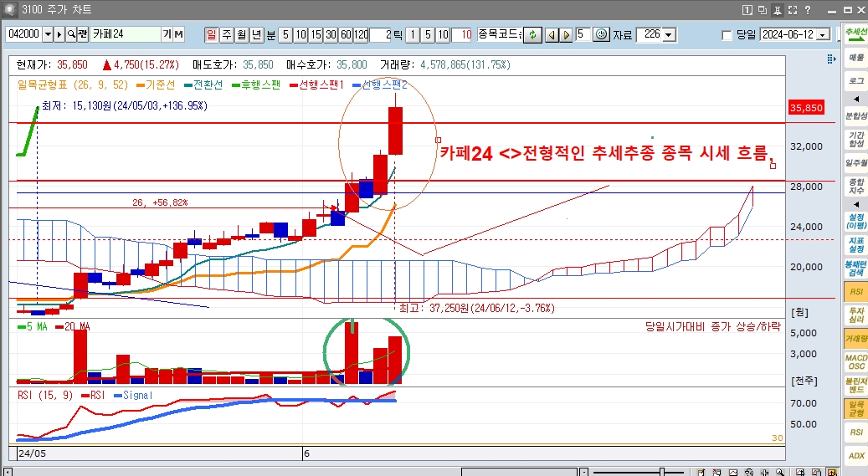Click the 기준선 legend label
Image resolution: width=868 pixels, height=476 pixels.
[157, 84]
